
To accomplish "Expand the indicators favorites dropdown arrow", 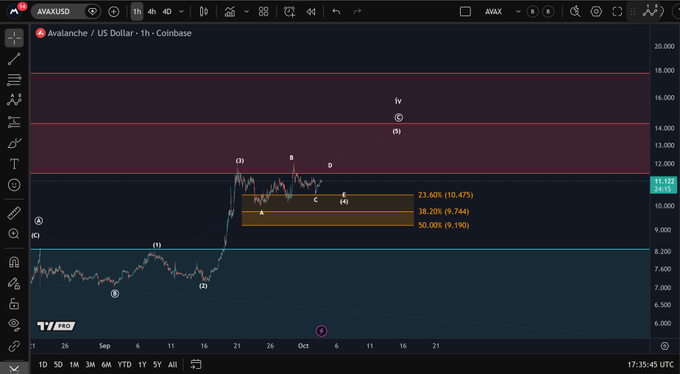I will 246,12.
